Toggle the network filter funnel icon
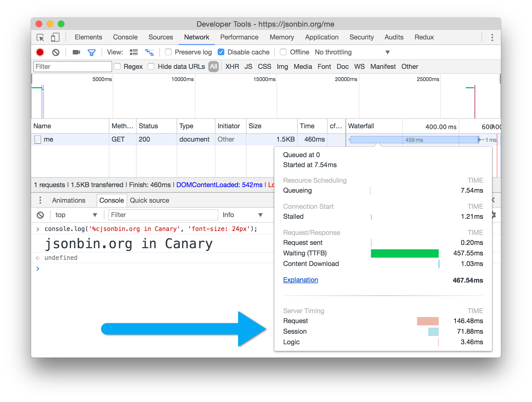Viewport: 532px width, 402px height. [91, 52]
